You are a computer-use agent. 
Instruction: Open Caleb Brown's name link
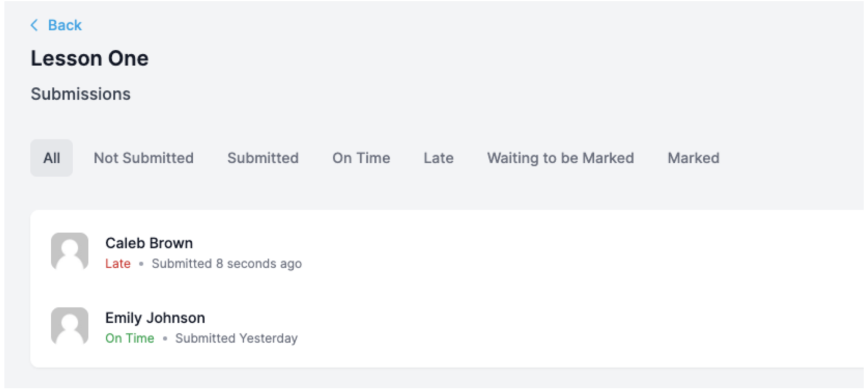point(149,243)
